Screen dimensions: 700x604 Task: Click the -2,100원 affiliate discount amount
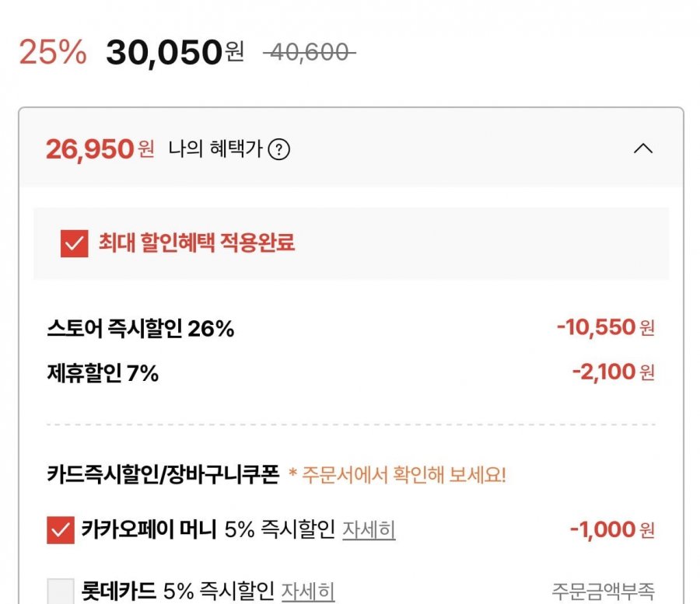(613, 372)
